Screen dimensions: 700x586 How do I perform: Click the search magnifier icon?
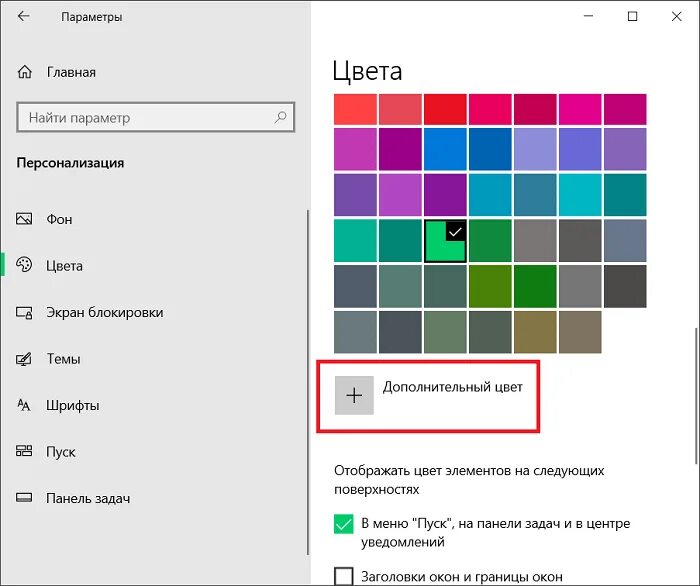click(x=280, y=117)
